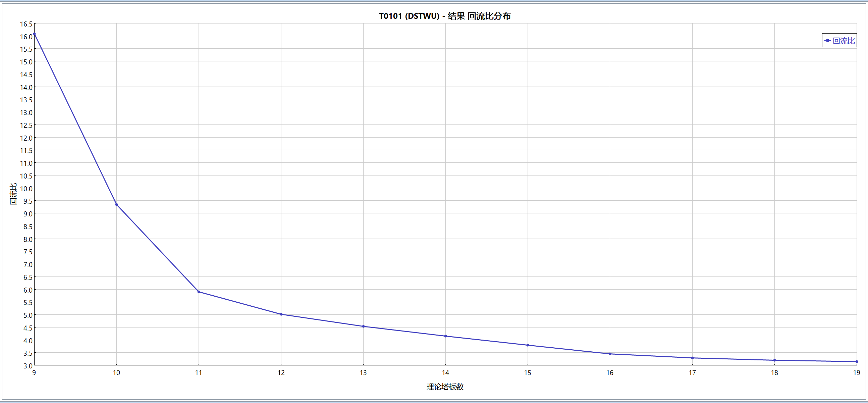Click the X-axis tick label 14

click(445, 373)
